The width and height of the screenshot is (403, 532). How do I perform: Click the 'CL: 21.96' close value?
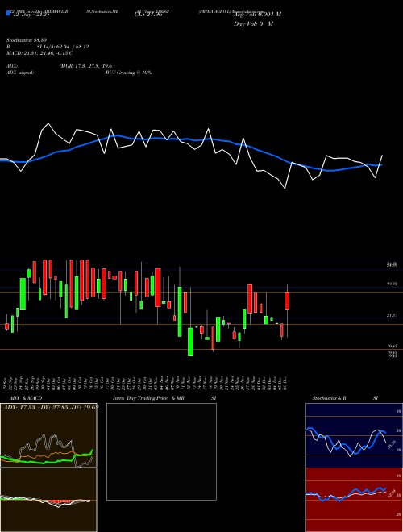[148, 15]
